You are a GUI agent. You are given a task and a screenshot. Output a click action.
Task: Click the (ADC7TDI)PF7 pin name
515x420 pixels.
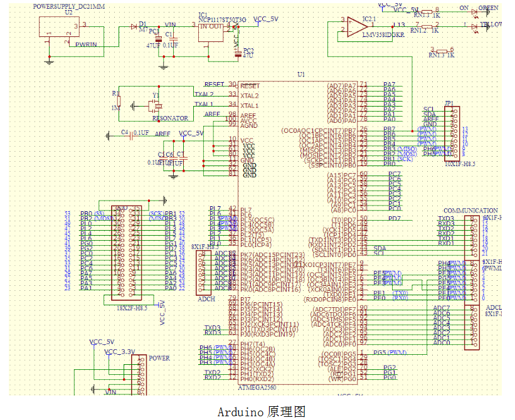[334, 309]
